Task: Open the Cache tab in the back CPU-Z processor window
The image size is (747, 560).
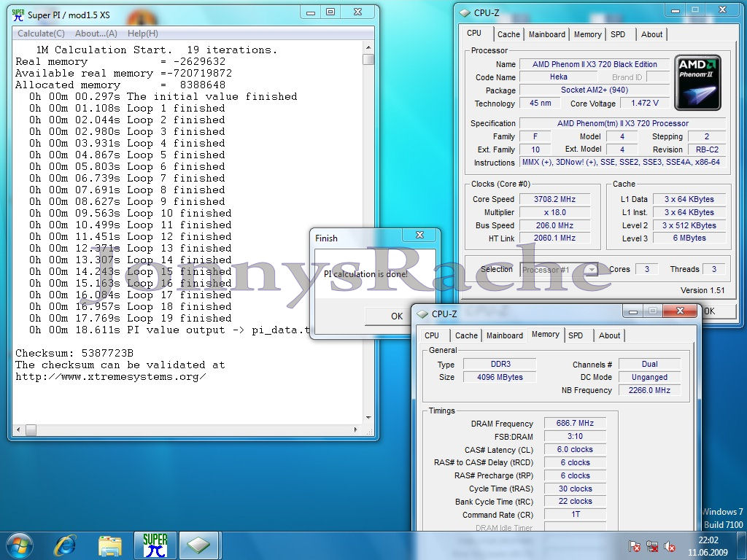Action: coord(508,34)
